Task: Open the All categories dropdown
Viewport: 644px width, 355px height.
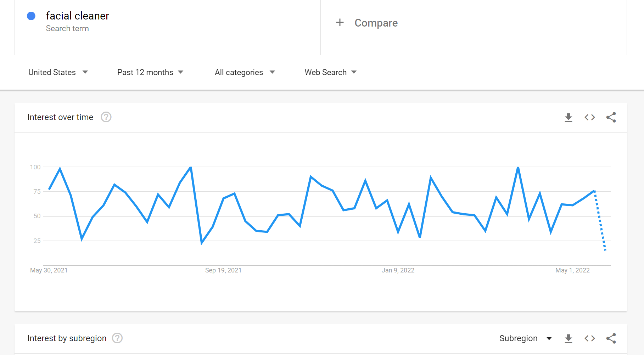Action: click(x=245, y=72)
